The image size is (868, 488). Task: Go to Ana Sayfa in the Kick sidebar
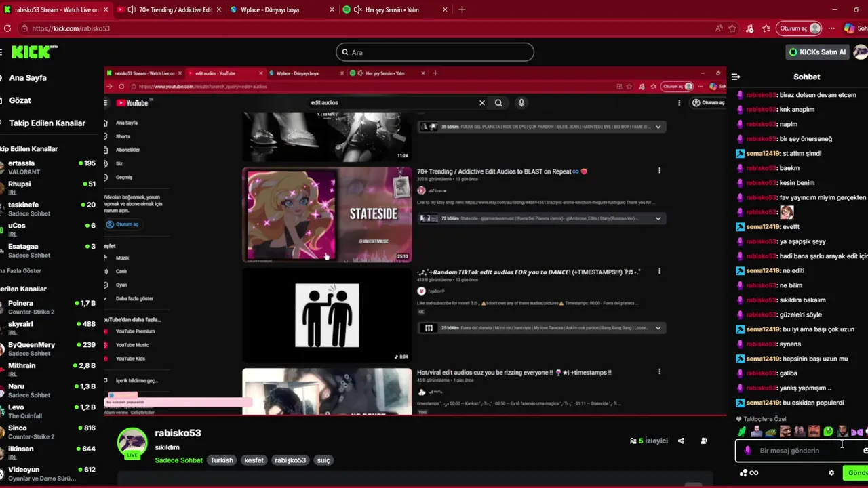click(28, 77)
